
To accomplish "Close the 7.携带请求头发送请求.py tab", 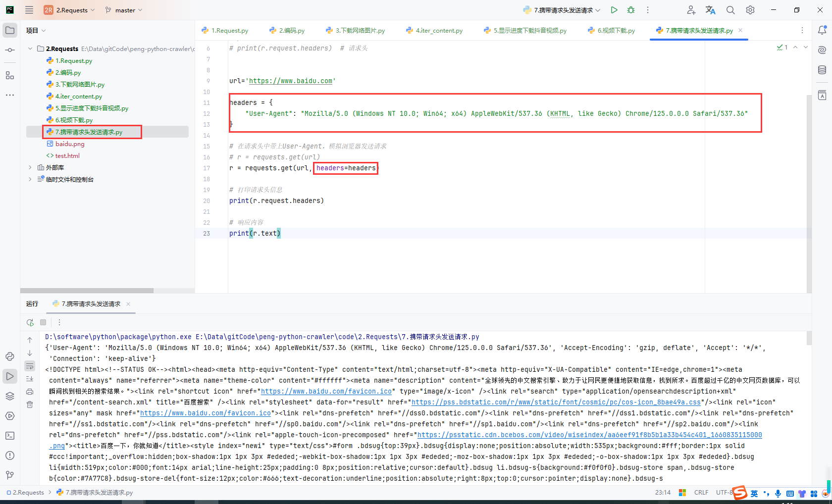I will (x=740, y=30).
